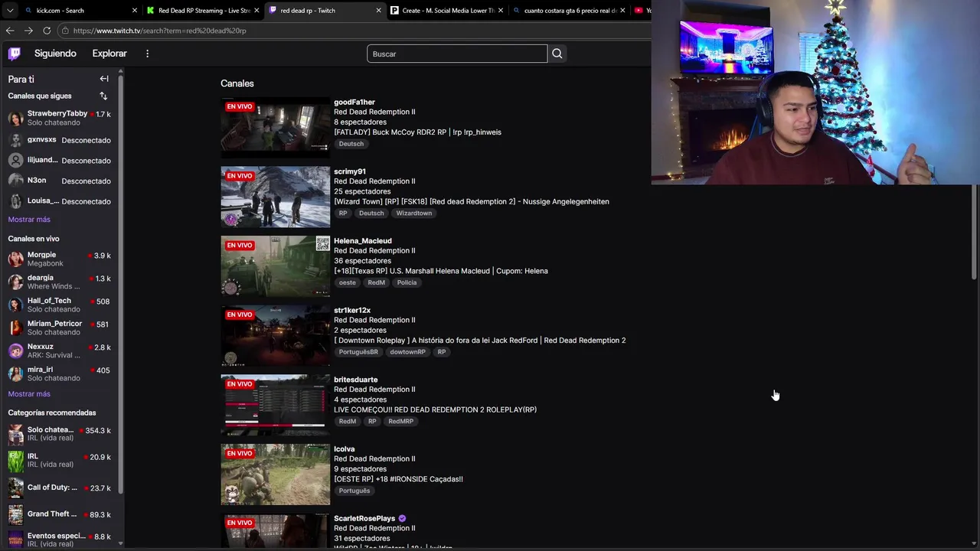Open Grand Theft category icon
The height and width of the screenshot is (551, 980).
(x=15, y=514)
